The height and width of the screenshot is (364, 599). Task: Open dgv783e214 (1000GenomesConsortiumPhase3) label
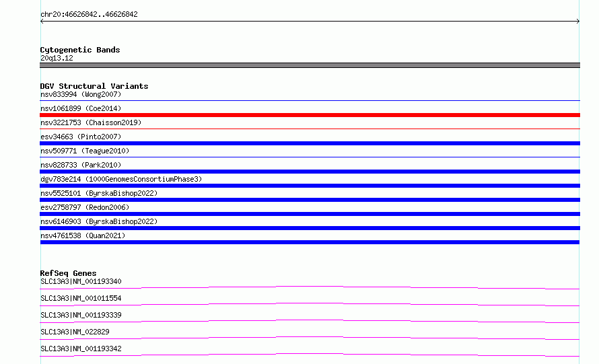(121, 179)
